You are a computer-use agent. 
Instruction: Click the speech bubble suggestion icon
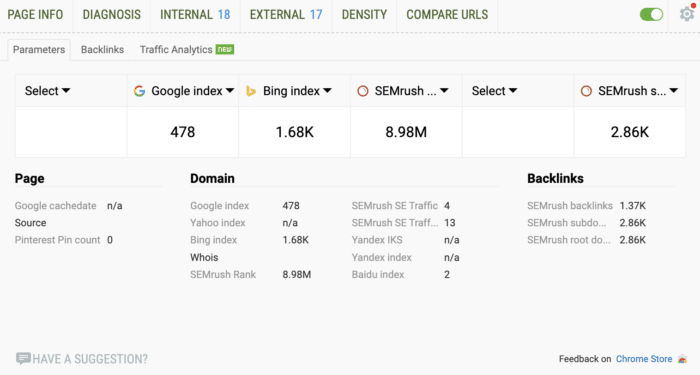coord(23,358)
